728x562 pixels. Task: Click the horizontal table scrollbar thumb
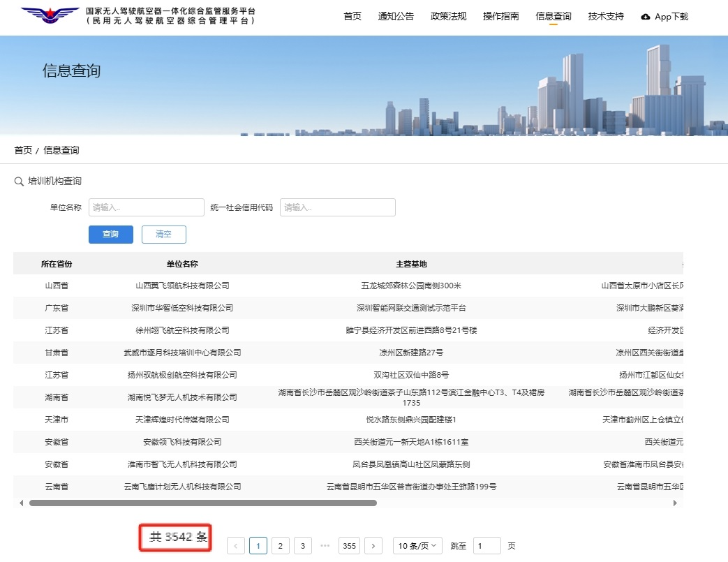(203, 503)
